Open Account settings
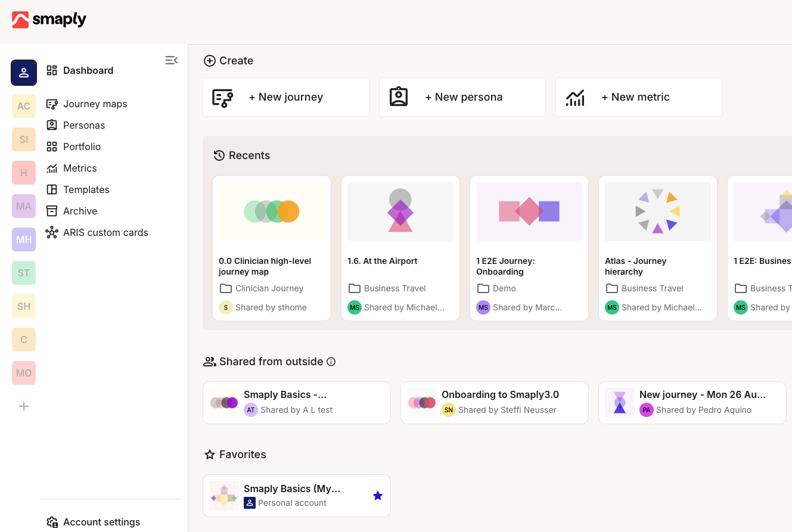This screenshot has width=792, height=532. 101,522
